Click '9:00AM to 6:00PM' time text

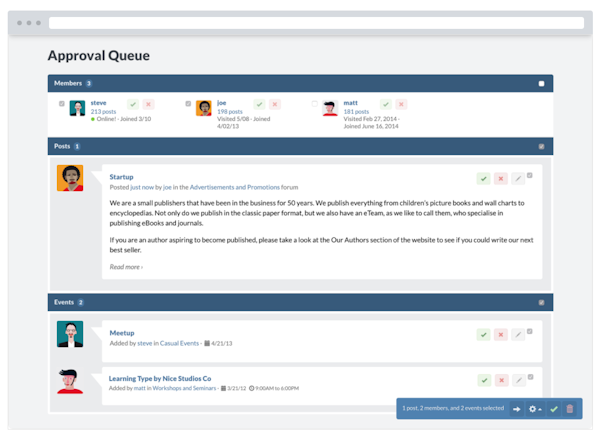click(277, 388)
